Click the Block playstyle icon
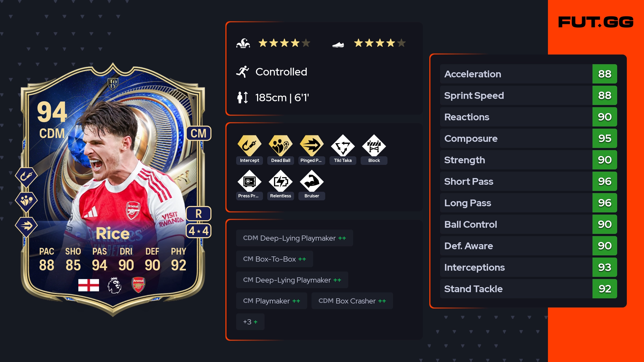Image resolution: width=644 pixels, height=362 pixels. [x=374, y=146]
